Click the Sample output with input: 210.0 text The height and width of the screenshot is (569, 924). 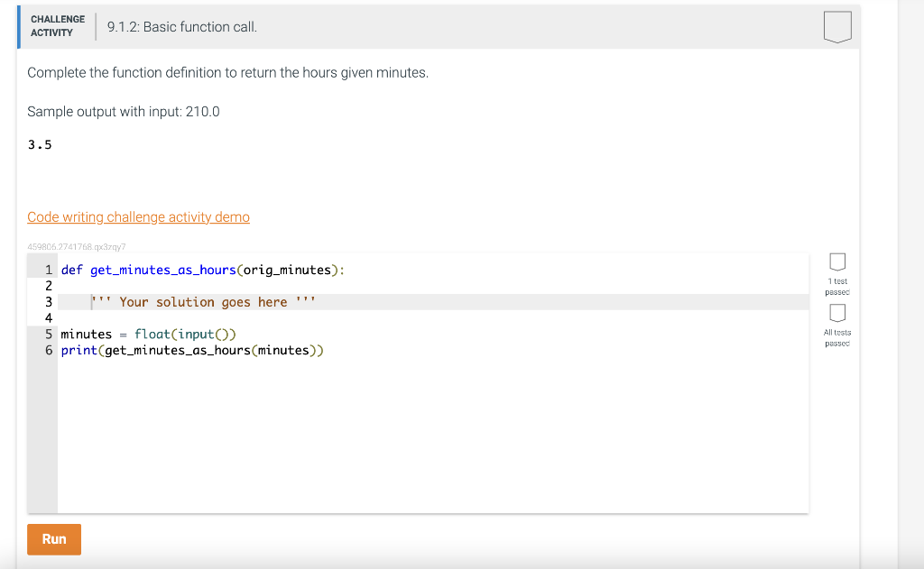pos(123,112)
